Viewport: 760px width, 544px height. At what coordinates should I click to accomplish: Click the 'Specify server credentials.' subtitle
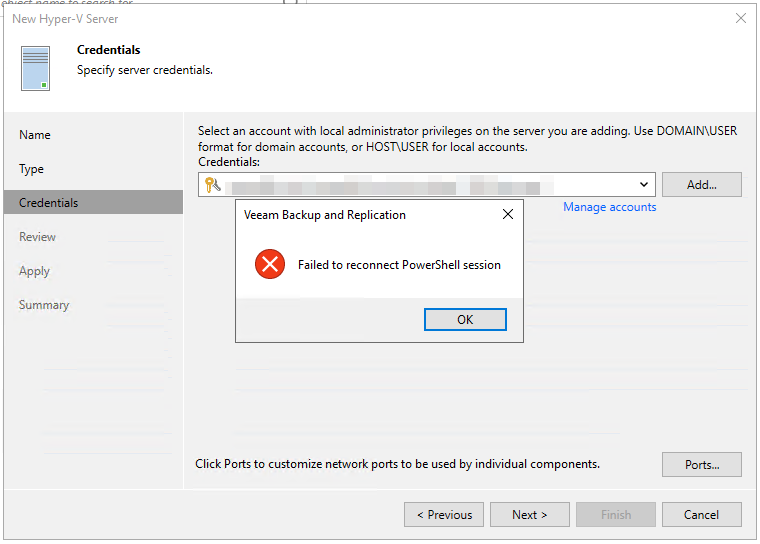pyautogui.click(x=144, y=70)
